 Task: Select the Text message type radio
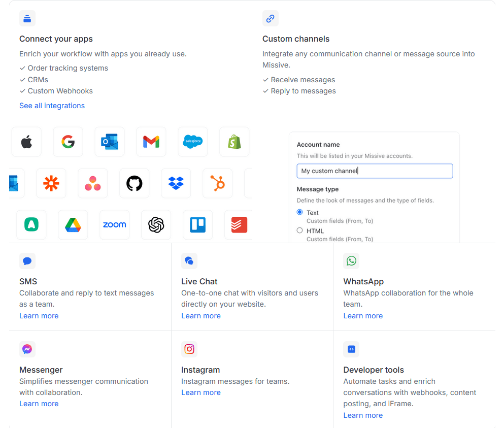pos(299,212)
